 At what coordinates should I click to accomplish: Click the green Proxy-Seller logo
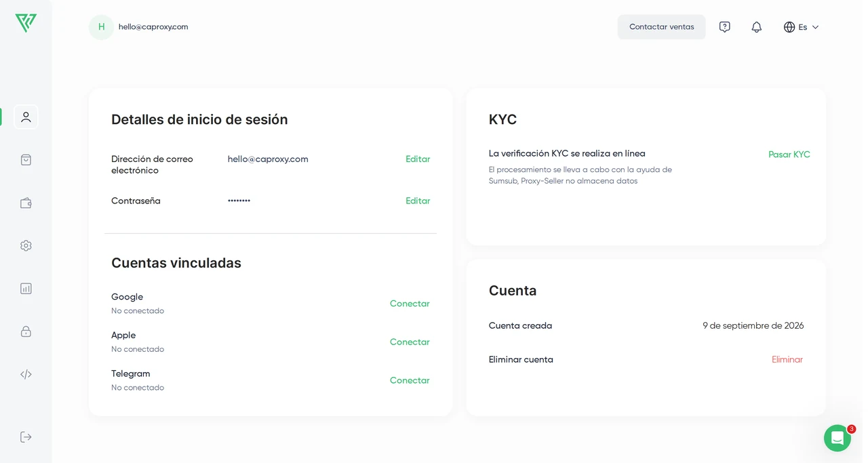(x=26, y=24)
